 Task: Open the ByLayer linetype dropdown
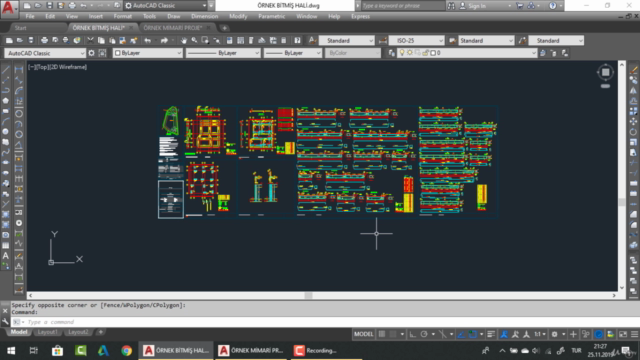pos(223,53)
